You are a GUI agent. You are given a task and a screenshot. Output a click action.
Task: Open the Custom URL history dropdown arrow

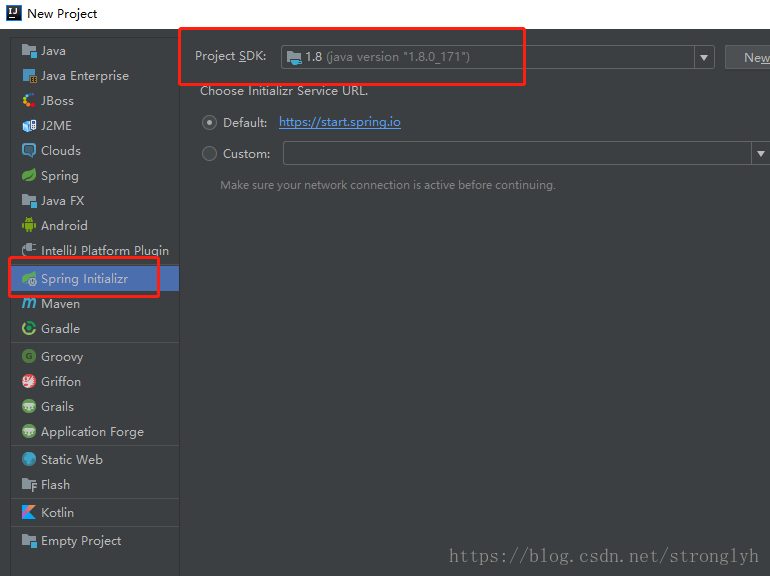tap(761, 154)
